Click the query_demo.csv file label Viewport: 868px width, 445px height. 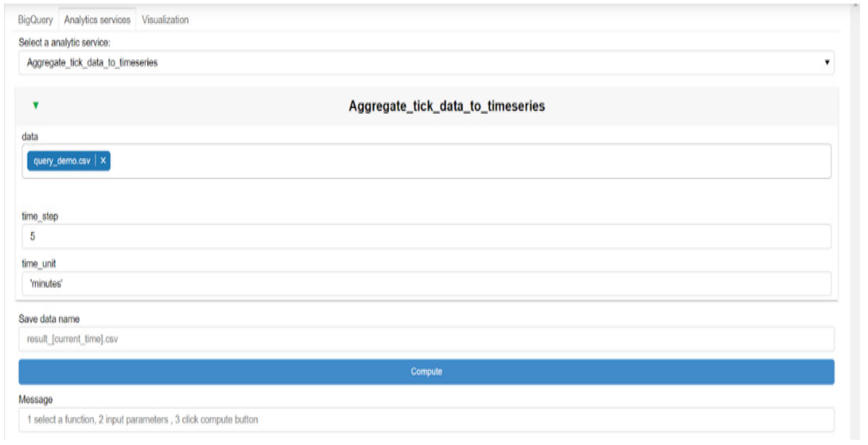click(x=62, y=161)
